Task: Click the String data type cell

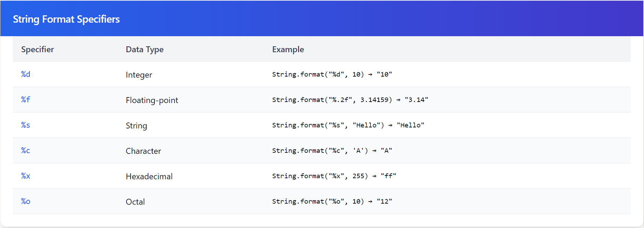Action: coord(136,126)
